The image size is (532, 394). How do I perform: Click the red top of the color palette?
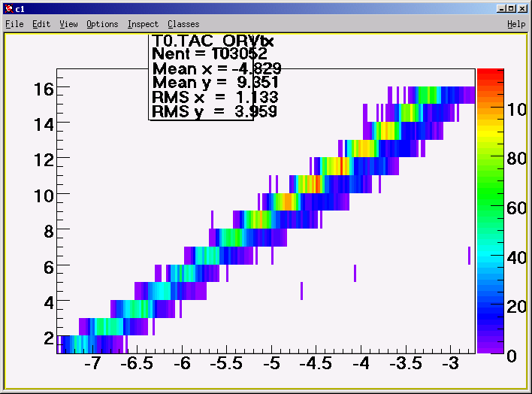coord(490,73)
